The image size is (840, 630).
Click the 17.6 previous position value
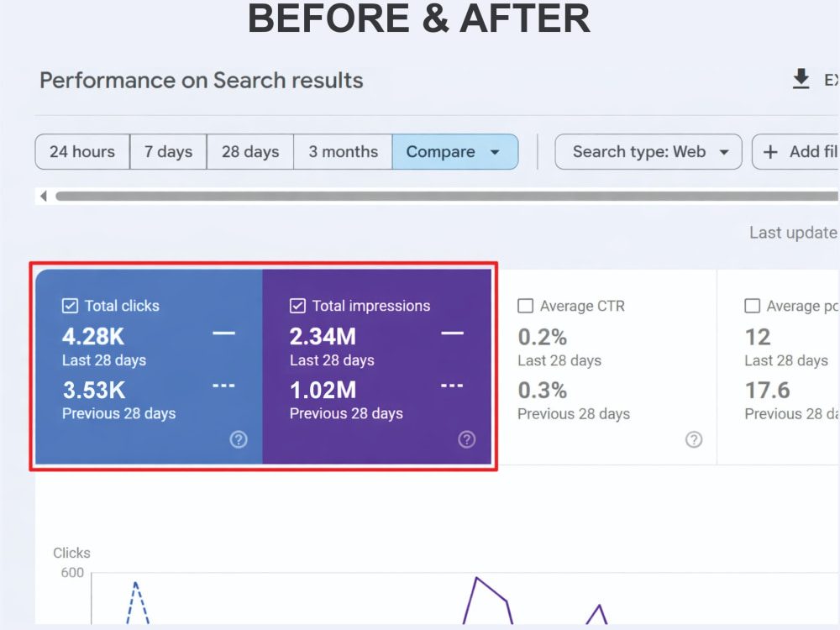point(767,390)
